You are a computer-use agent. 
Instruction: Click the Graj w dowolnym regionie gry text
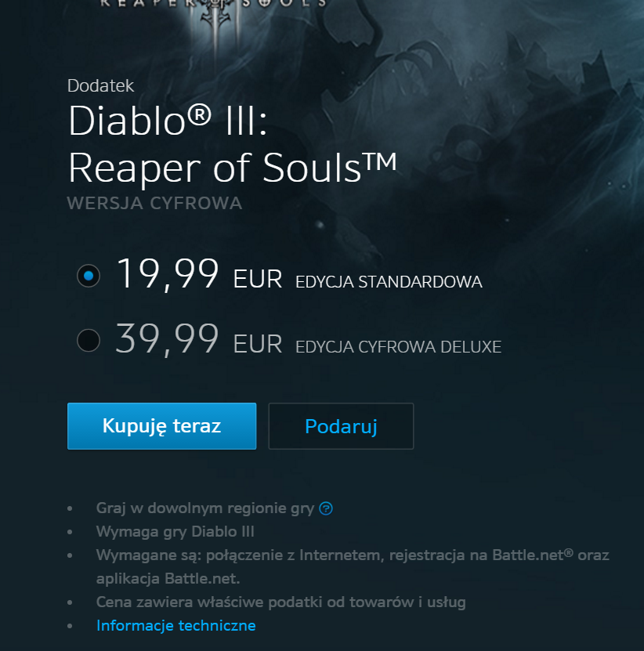coord(205,508)
